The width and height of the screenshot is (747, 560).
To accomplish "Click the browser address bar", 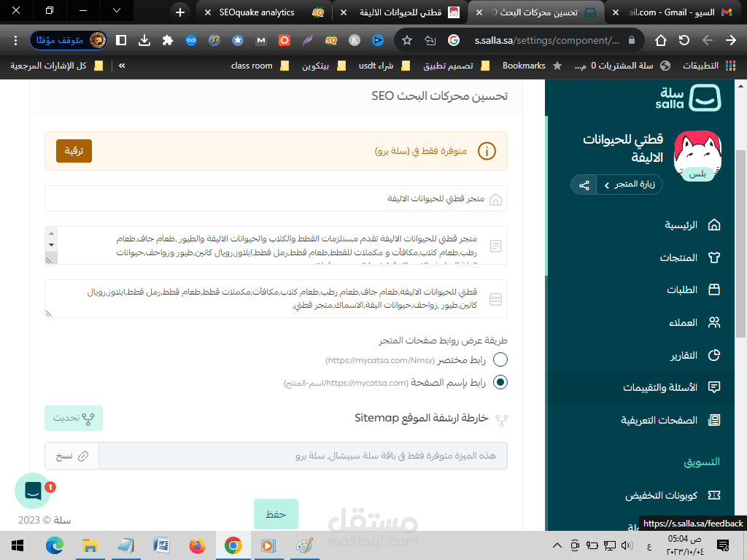I will 546,41.
